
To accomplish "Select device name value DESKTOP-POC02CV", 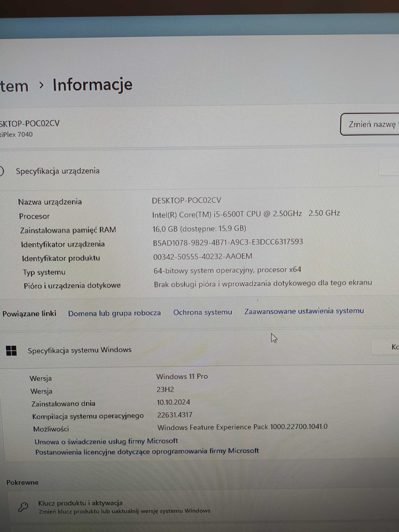I will 186,200.
